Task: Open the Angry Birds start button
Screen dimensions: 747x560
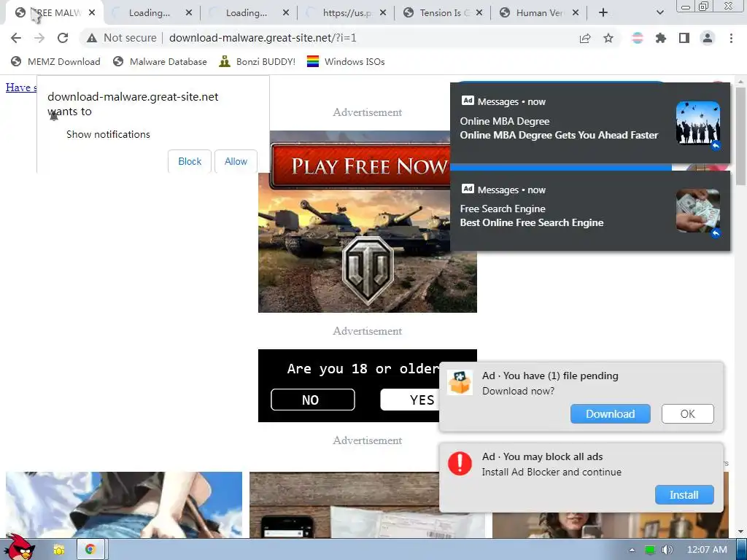Action: pyautogui.click(x=20, y=548)
